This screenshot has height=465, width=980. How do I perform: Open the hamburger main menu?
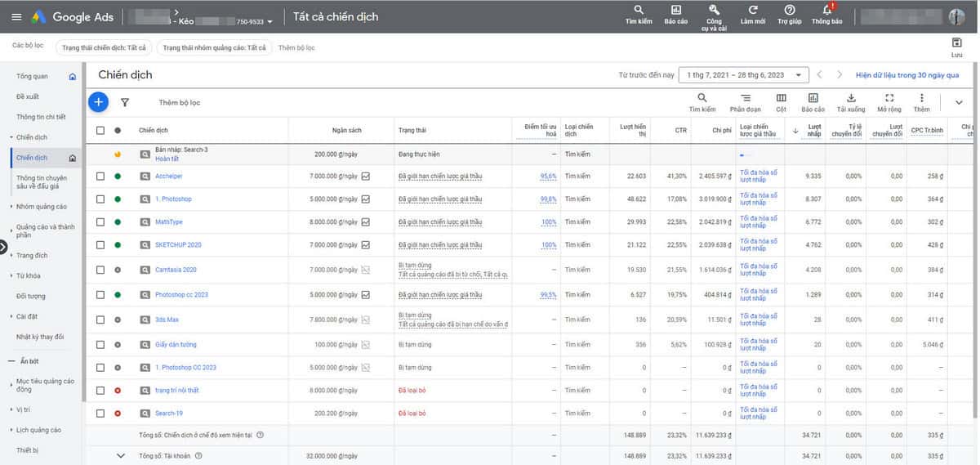16,16
